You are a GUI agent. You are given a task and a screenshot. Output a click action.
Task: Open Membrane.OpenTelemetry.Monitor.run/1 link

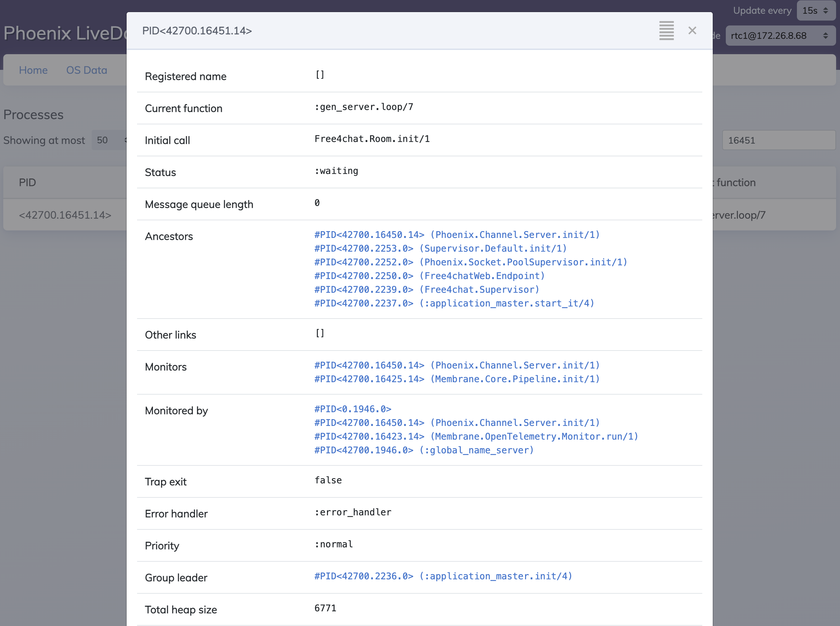476,436
